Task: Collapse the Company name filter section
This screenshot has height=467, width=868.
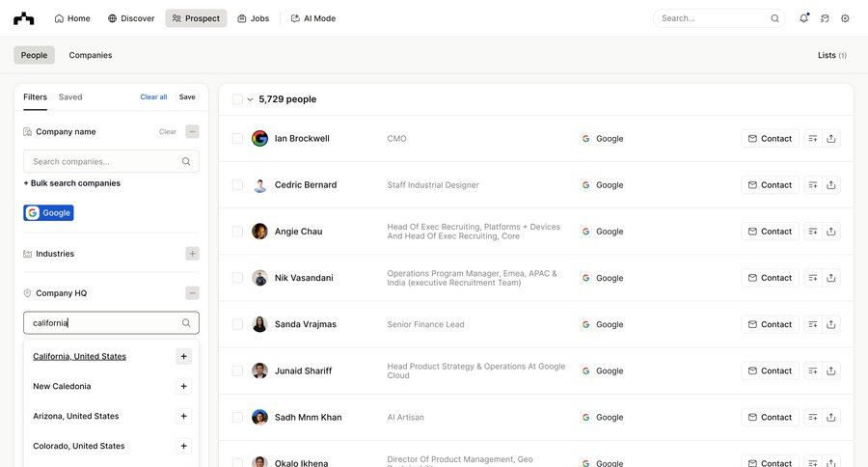Action: [x=192, y=132]
